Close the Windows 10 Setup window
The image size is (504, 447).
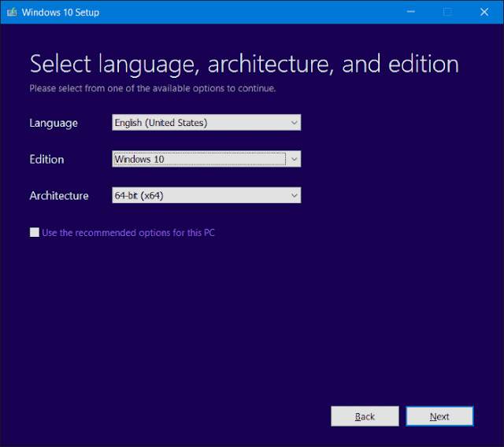pos(484,12)
